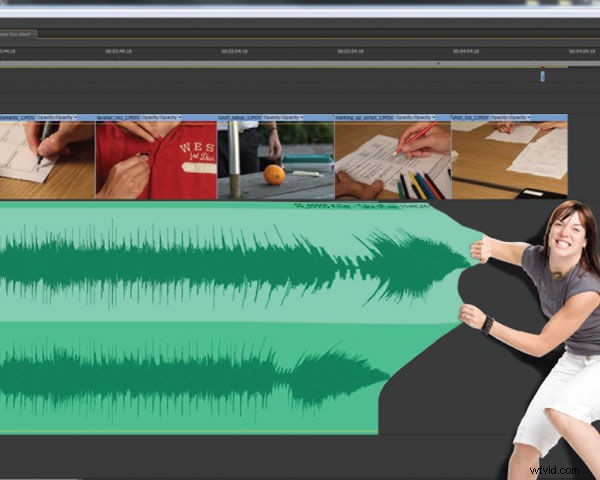The width and height of the screenshot is (600, 480).
Task: Select the pen writing on paper clip
Action: coord(47,160)
